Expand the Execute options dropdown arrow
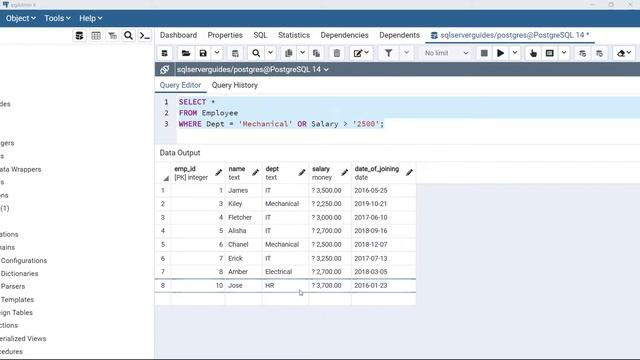 tap(515, 53)
